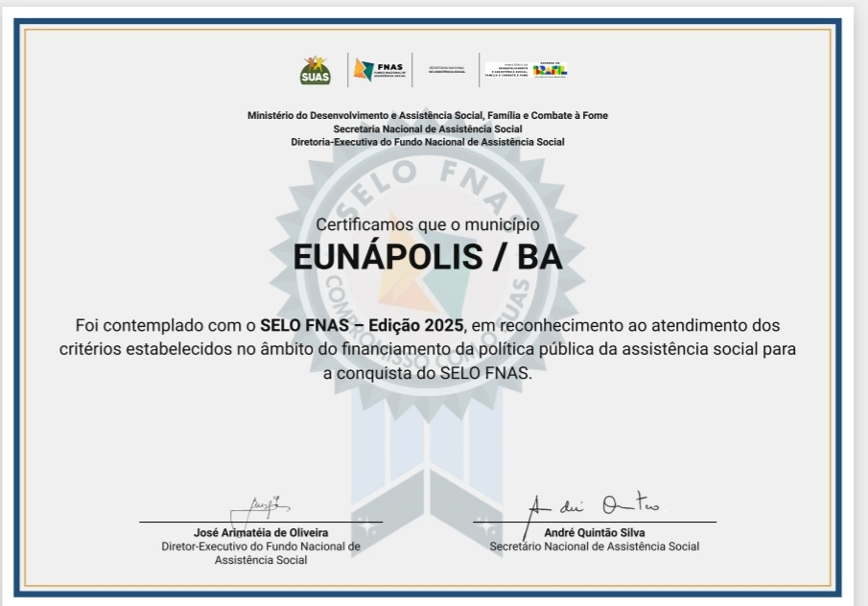This screenshot has height=606, width=868.
Task: Click the line starting 'critérios estabelecidos no âmbito'
Action: (428, 349)
